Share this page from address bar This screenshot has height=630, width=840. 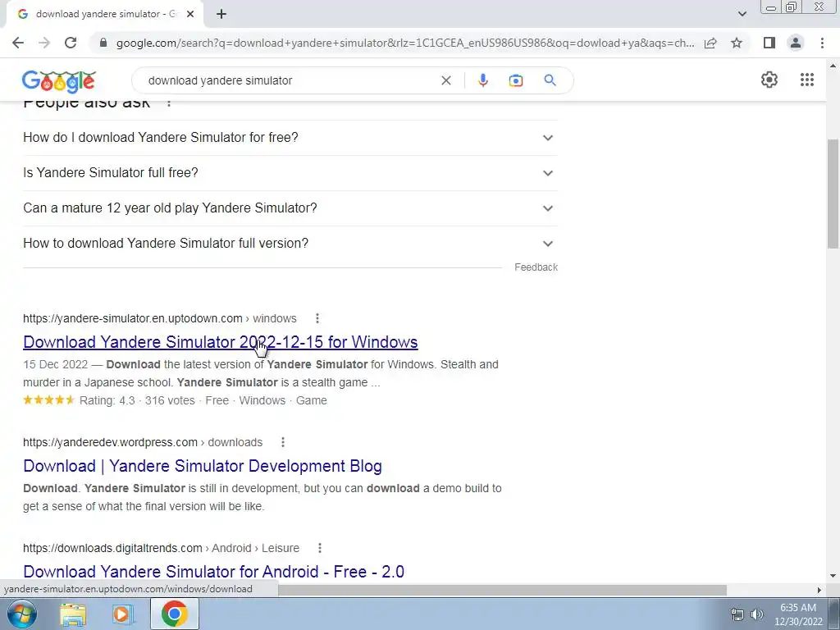click(x=710, y=43)
